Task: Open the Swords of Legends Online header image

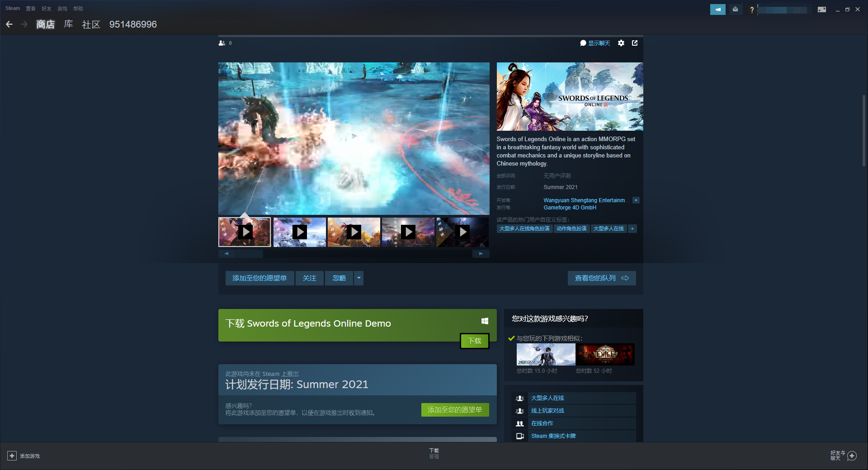Action: 570,97
